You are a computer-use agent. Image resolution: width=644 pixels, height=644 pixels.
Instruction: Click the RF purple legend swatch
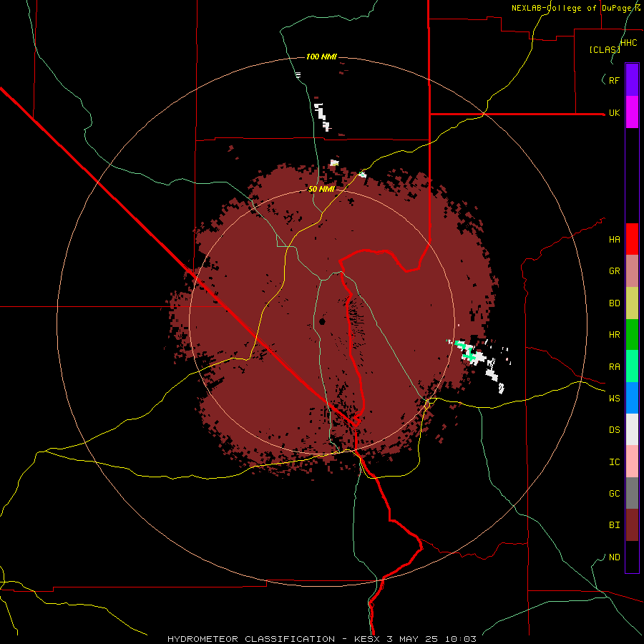(x=632, y=80)
